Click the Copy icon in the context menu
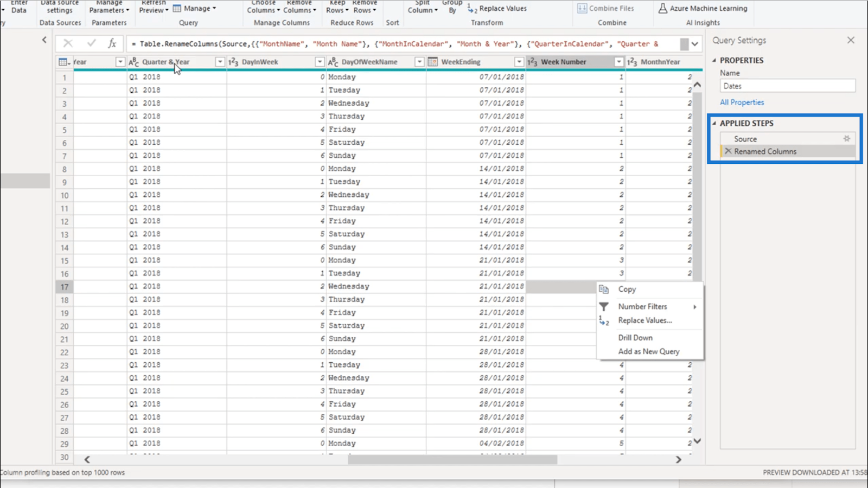868x488 pixels. [604, 290]
